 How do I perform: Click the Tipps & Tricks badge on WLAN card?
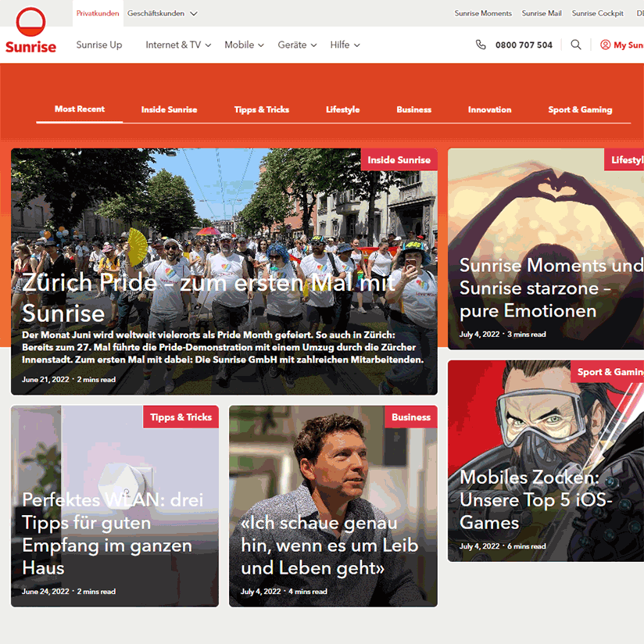point(181,417)
